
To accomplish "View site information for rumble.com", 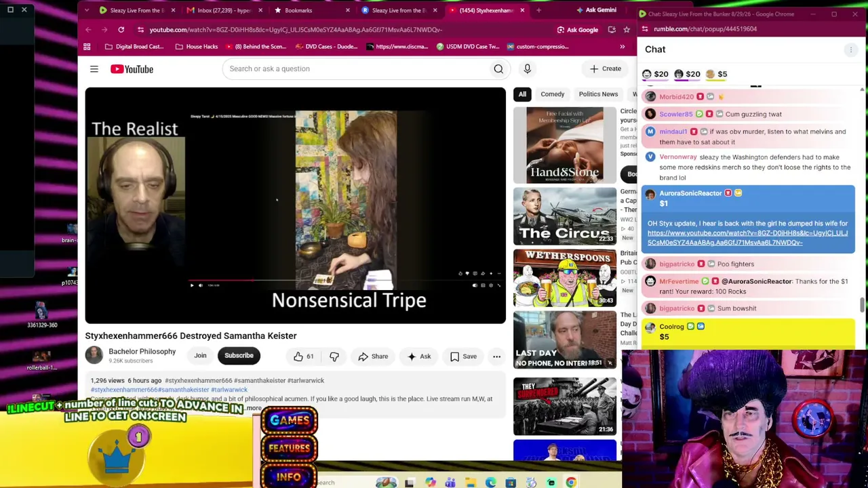I will [645, 29].
